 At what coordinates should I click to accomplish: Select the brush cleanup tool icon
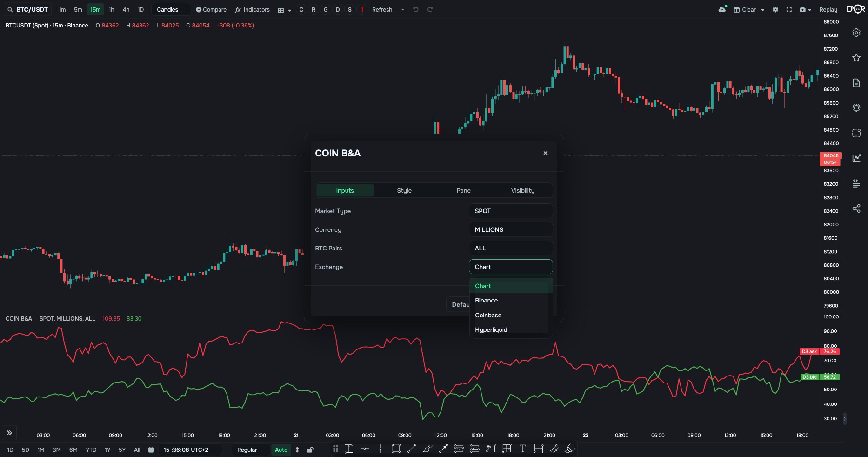570,449
